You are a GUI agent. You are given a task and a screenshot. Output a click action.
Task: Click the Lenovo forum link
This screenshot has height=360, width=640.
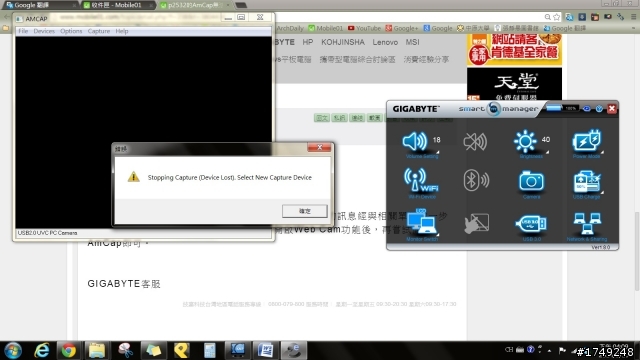[x=385, y=42]
